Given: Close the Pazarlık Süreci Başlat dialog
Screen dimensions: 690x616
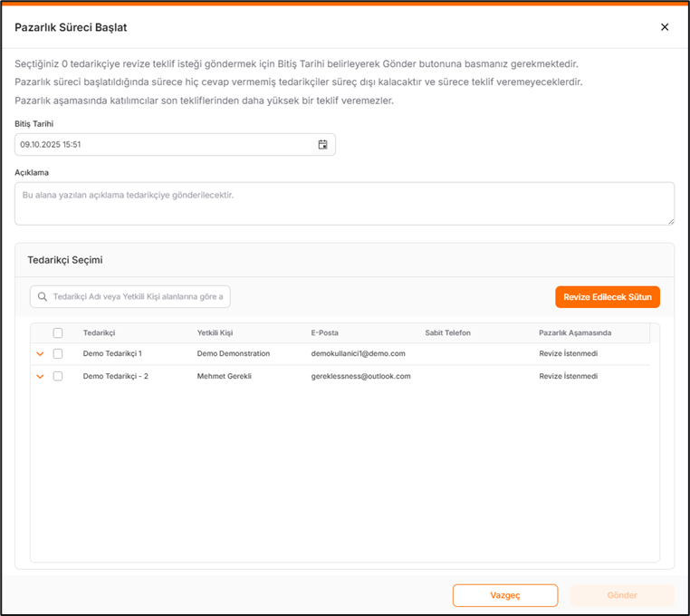Looking at the screenshot, I should [665, 27].
